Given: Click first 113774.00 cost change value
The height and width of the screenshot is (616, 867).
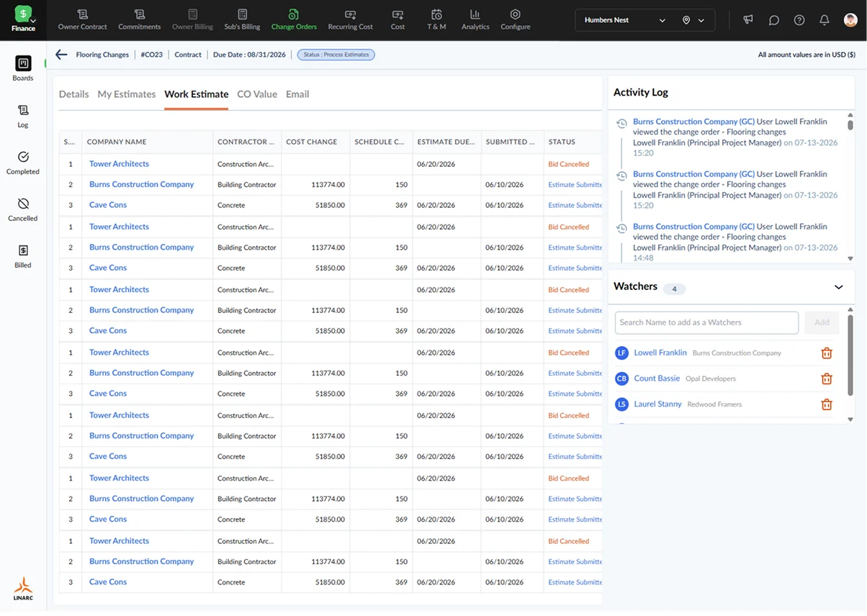Looking at the screenshot, I should [328, 185].
